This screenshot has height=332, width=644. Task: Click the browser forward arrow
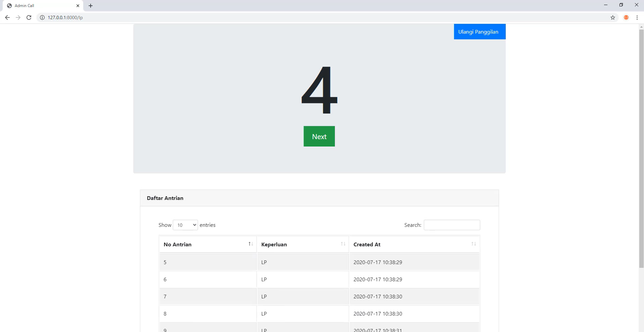pos(18,17)
